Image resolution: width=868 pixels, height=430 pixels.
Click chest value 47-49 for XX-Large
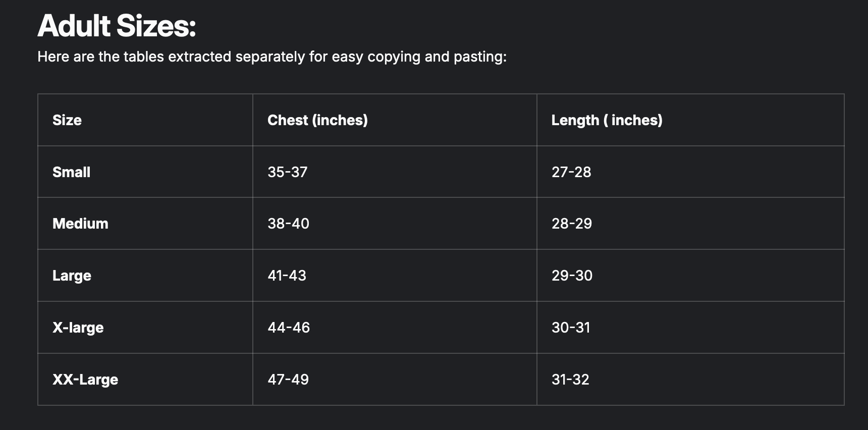tap(288, 380)
